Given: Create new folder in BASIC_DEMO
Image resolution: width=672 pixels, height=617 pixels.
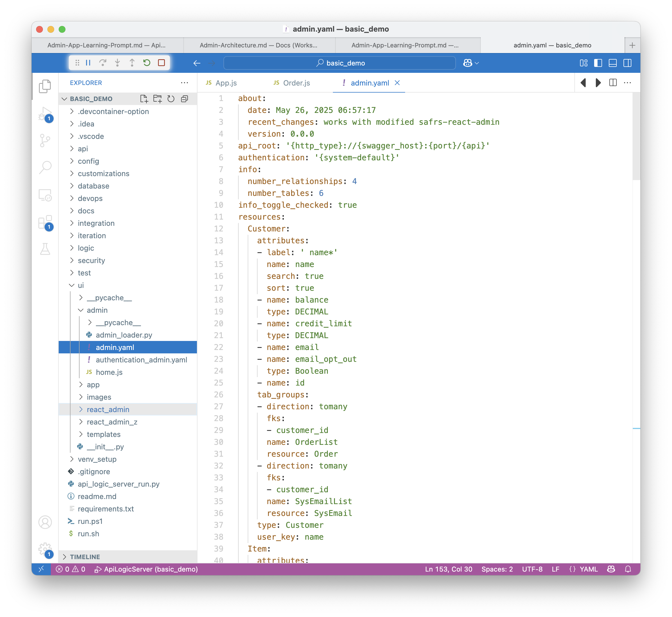Looking at the screenshot, I should [157, 99].
